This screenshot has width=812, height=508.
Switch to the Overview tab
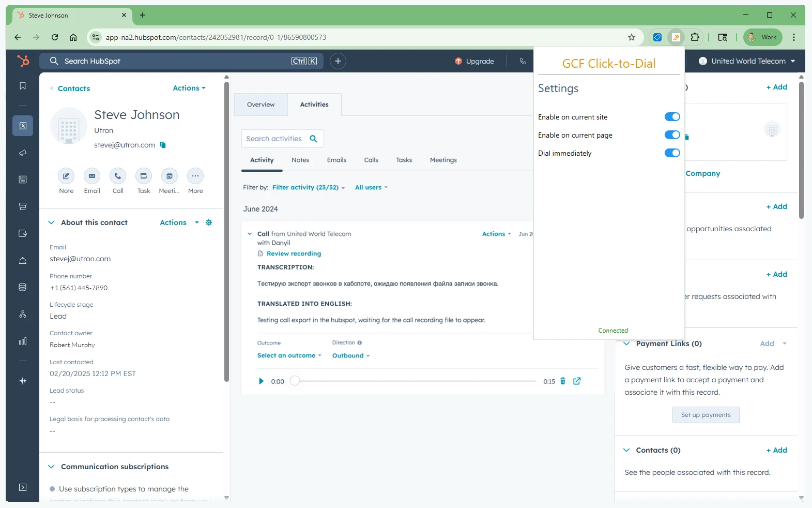[261, 104]
